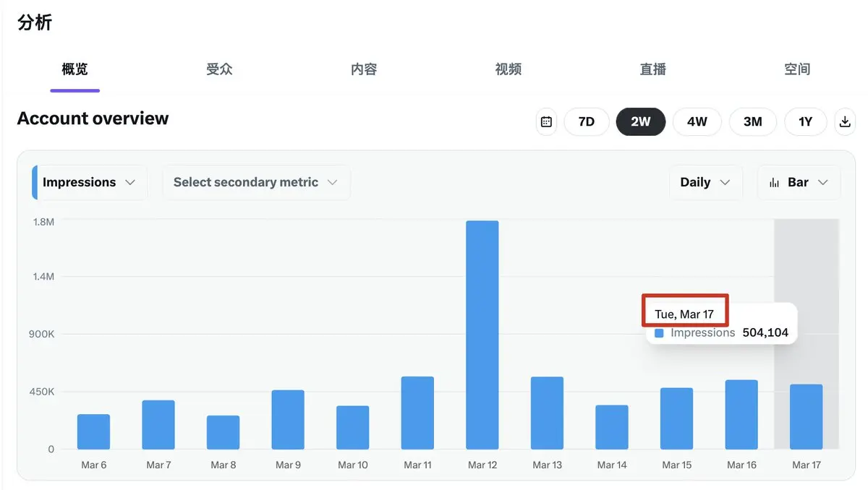Switch to the 内容 tab

click(364, 69)
